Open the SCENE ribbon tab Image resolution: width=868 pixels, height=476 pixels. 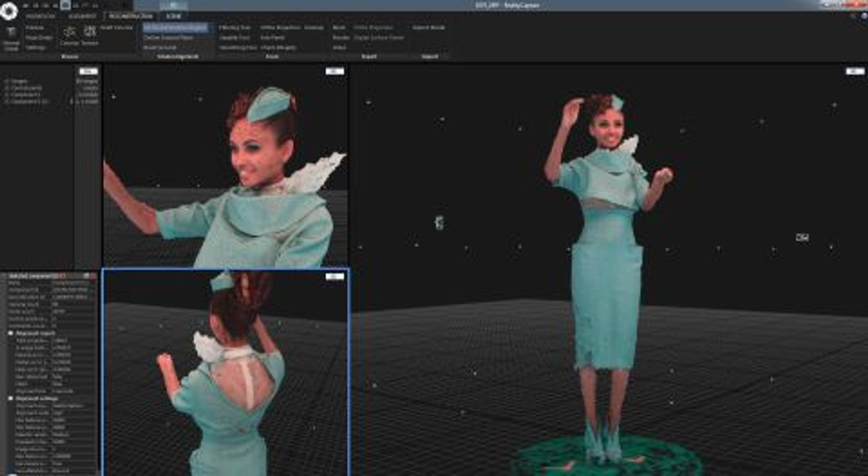coord(174,15)
